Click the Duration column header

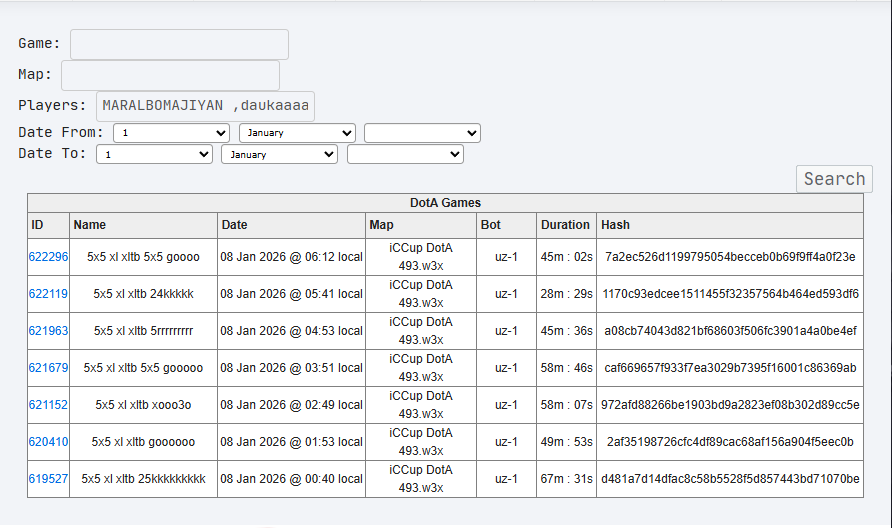pyautogui.click(x=566, y=225)
